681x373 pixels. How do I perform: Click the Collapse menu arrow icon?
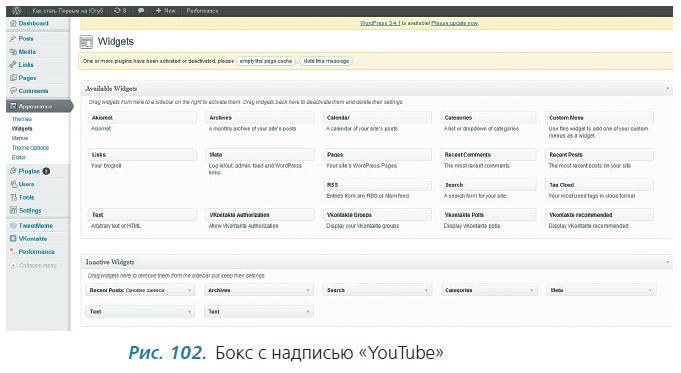[x=13, y=265]
